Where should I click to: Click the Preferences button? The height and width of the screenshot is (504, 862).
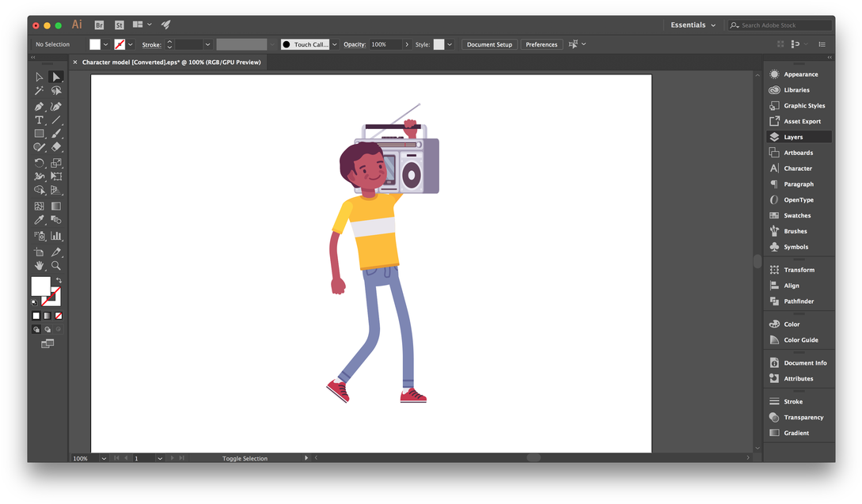541,45
